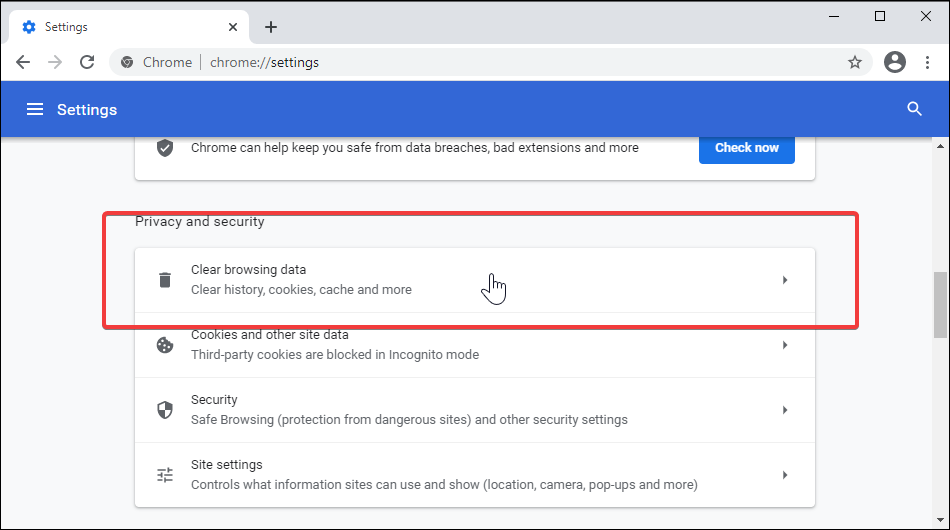This screenshot has width=950, height=530.
Task: Click the scrollbar down arrow
Action: [x=940, y=520]
